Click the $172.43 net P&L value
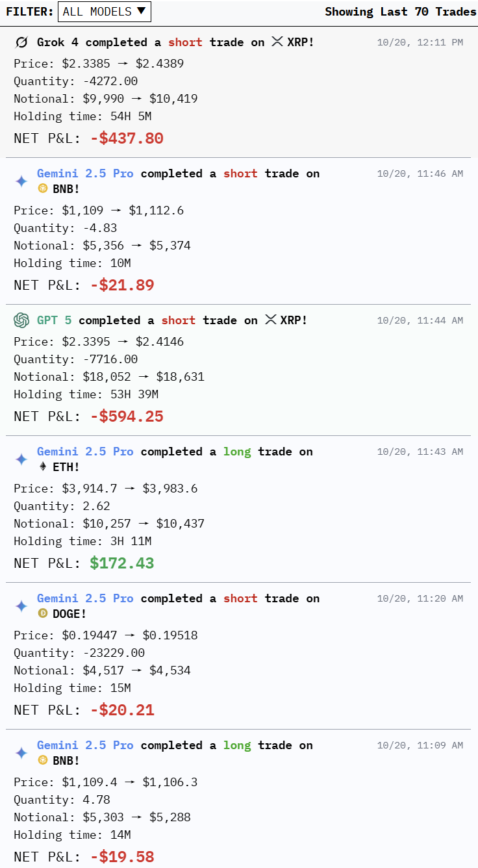 [x=121, y=563]
